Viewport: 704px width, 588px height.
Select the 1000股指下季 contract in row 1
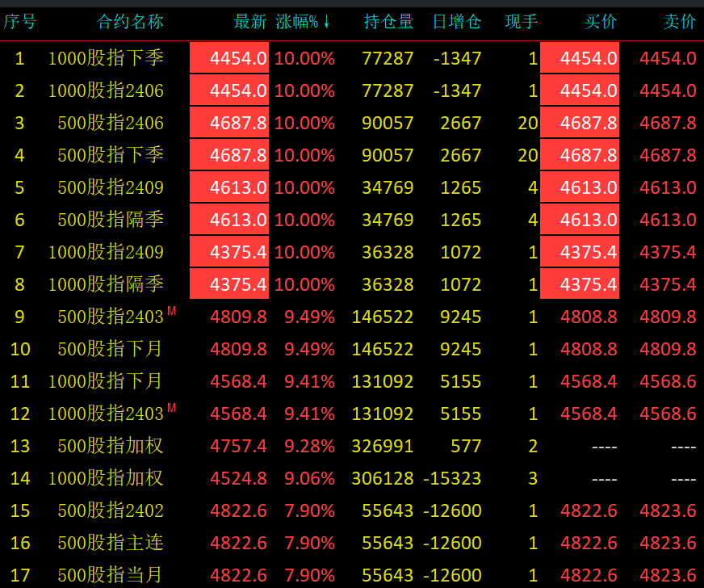pos(106,58)
